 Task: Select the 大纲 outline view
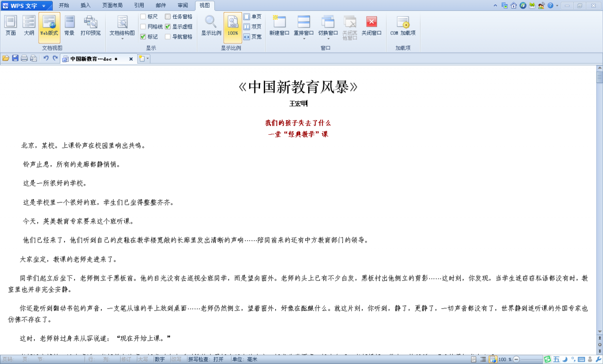click(29, 26)
